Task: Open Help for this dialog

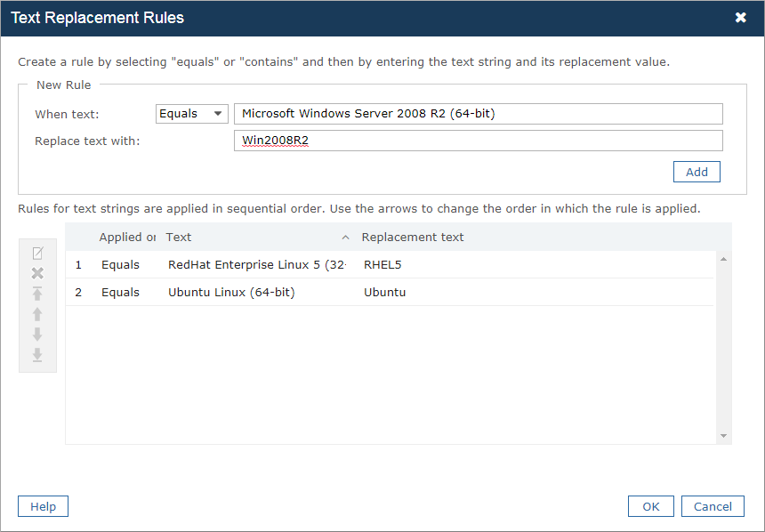Action: point(43,506)
